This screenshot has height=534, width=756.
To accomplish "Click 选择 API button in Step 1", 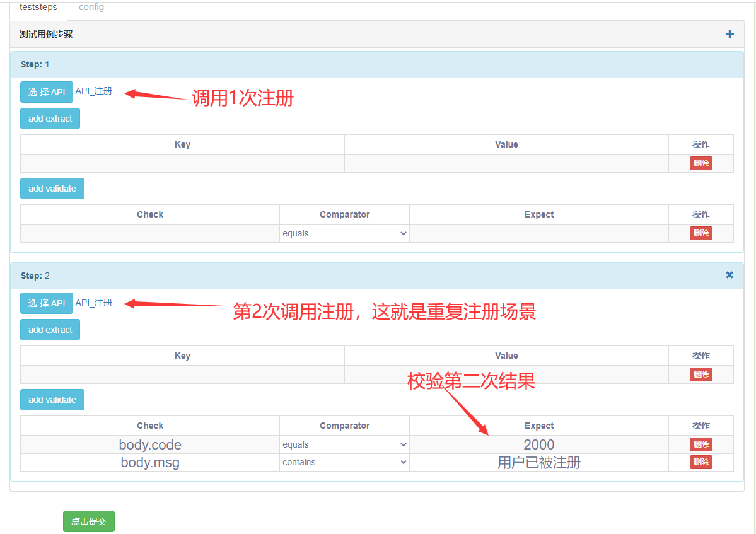I will click(46, 92).
